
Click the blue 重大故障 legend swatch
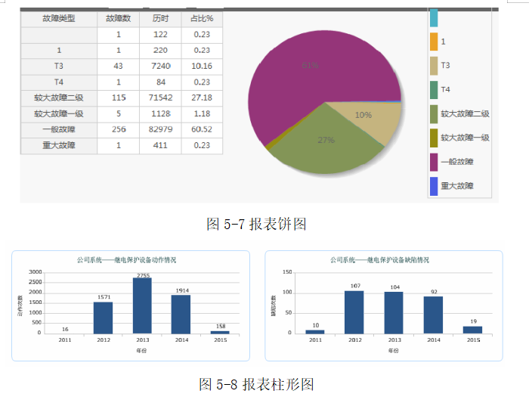pyautogui.click(x=434, y=186)
